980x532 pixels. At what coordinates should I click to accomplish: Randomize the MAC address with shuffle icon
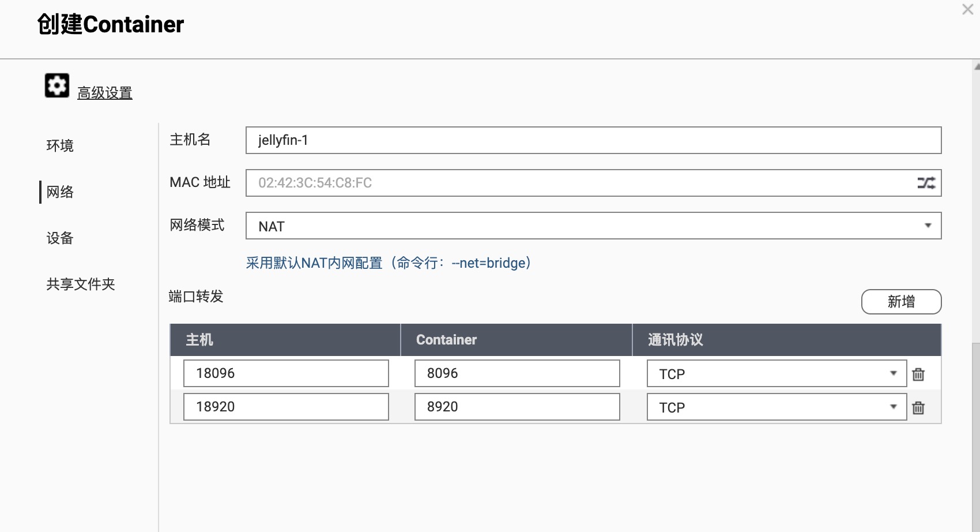click(x=926, y=183)
